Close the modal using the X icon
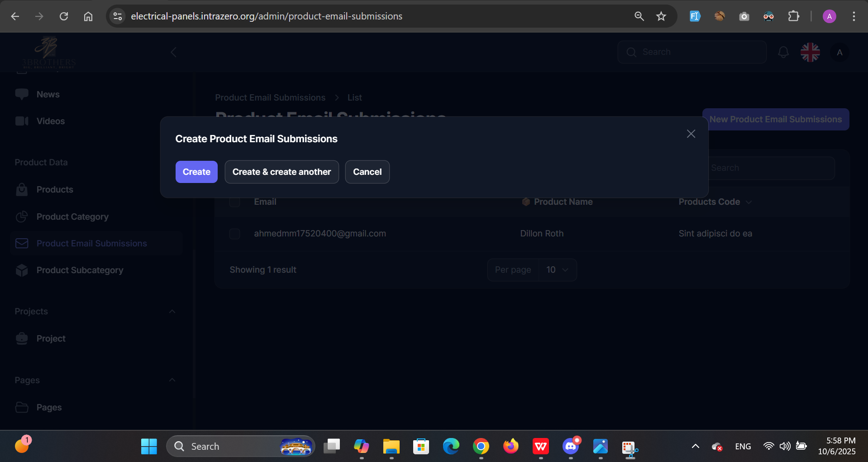Screen dimensions: 868x462 pos(691,134)
